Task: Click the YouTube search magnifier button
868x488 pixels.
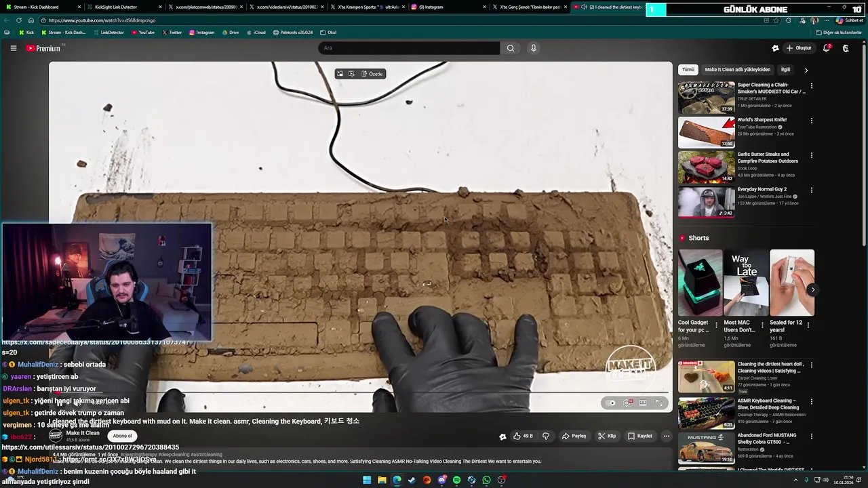Action: pyautogui.click(x=511, y=48)
